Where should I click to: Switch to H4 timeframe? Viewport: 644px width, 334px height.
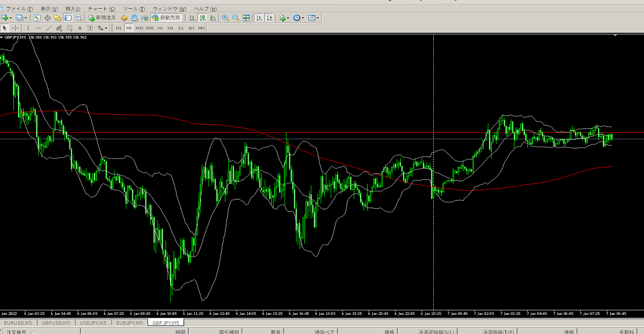(x=171, y=28)
